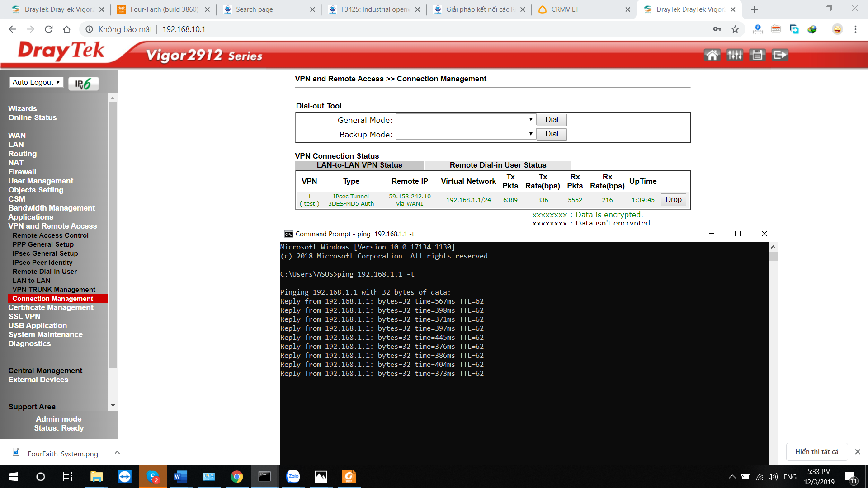Open a new Chrome tab
This screenshot has width=868, height=488.
[x=754, y=9]
